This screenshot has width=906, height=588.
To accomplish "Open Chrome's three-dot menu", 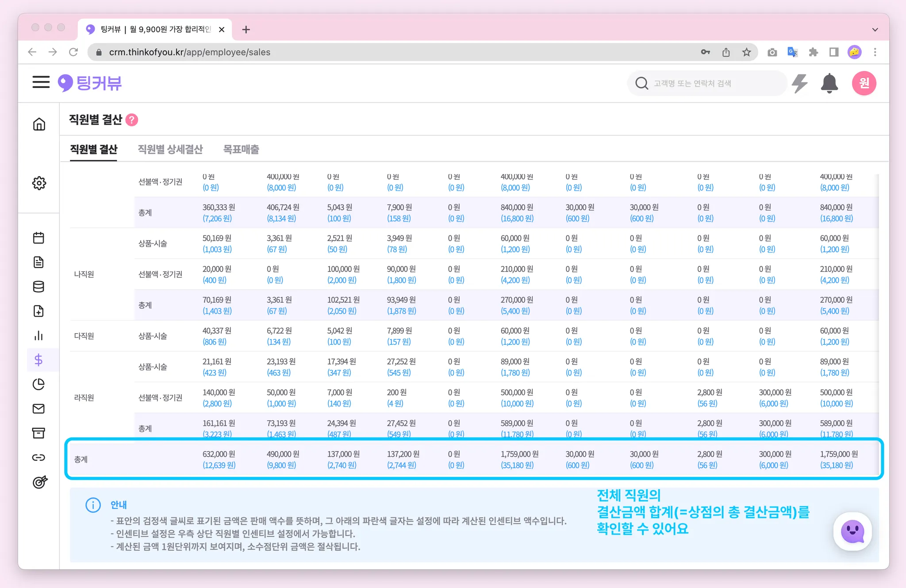I will pos(875,52).
